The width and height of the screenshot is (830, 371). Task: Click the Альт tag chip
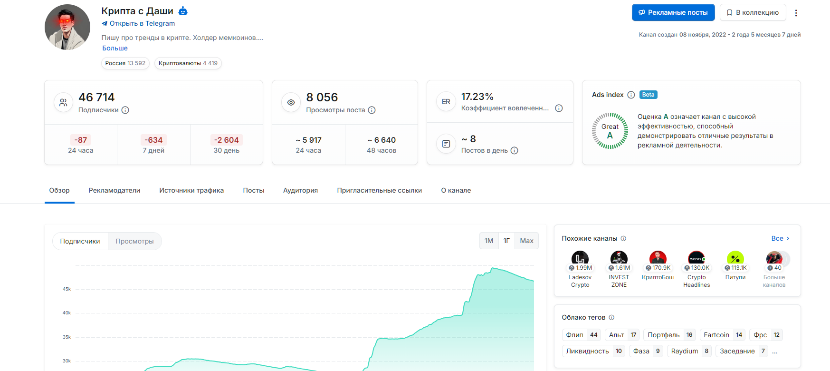(x=623, y=335)
